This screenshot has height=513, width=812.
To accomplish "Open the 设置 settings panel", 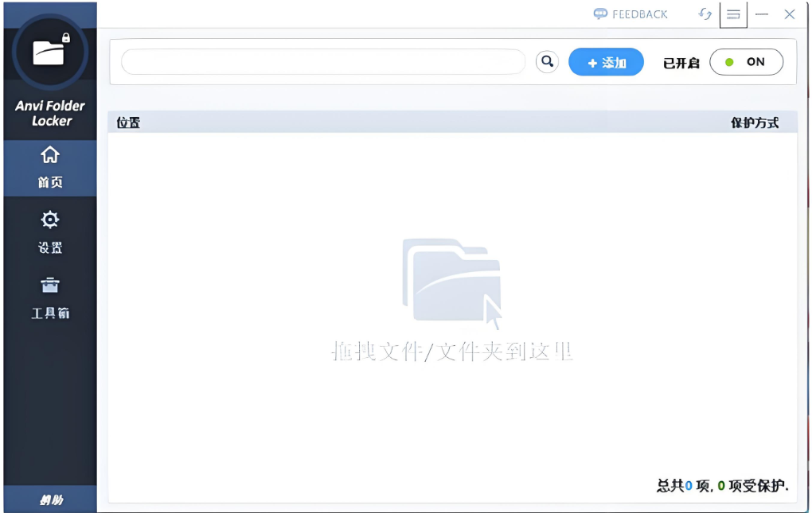I will [49, 232].
